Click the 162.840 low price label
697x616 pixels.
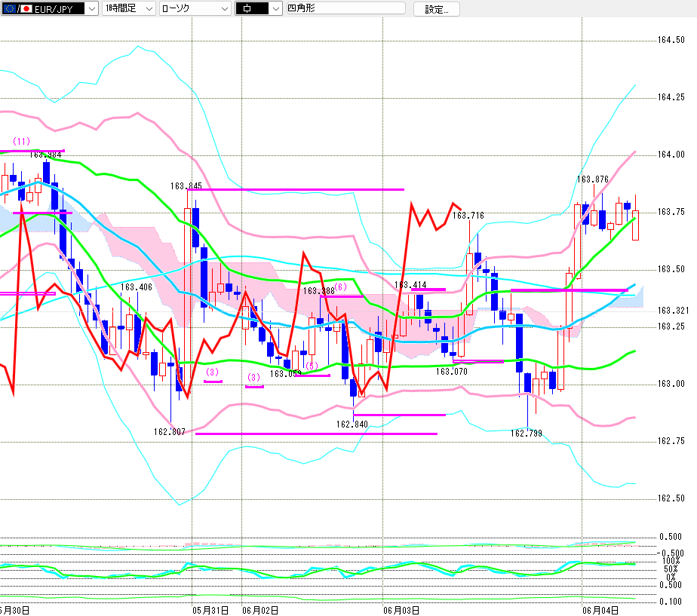[352, 424]
